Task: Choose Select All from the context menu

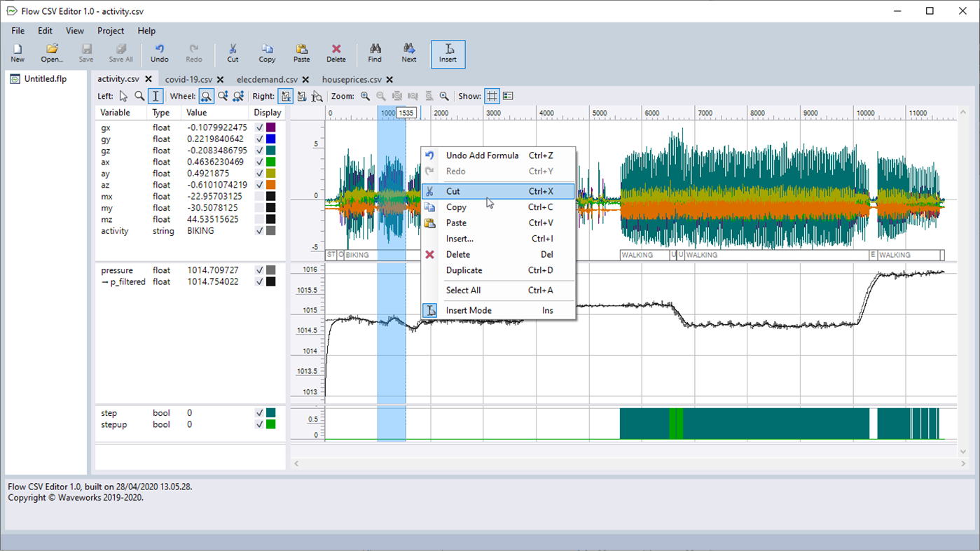Action: point(463,290)
